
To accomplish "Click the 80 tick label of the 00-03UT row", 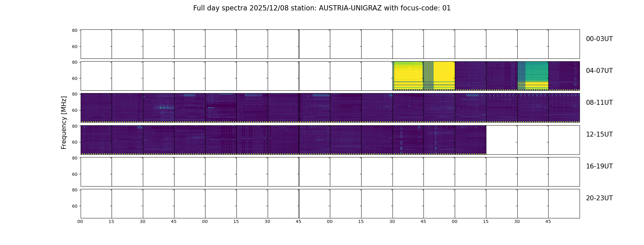I will [75, 30].
